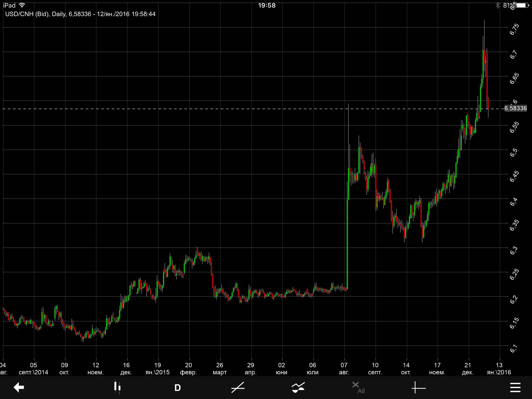Tap the Bluetooth status icon
The image size is (532, 399).
[x=497, y=5]
